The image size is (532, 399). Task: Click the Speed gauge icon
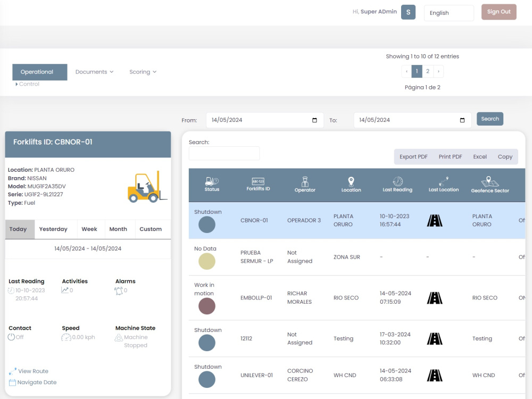pyautogui.click(x=66, y=337)
